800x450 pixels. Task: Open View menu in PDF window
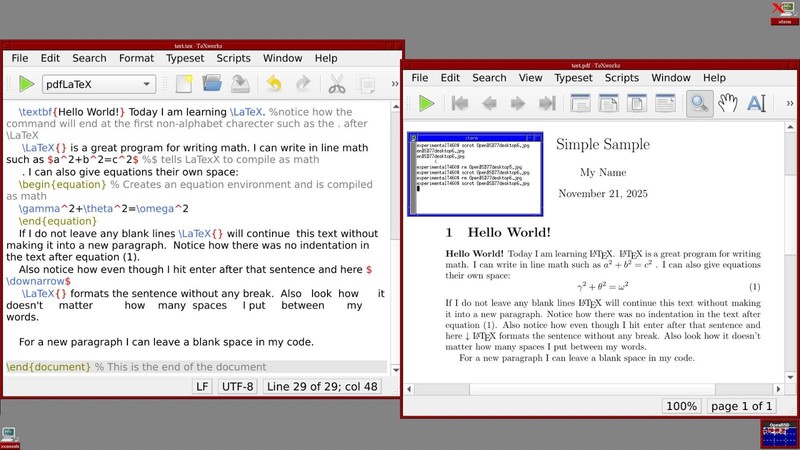[530, 78]
